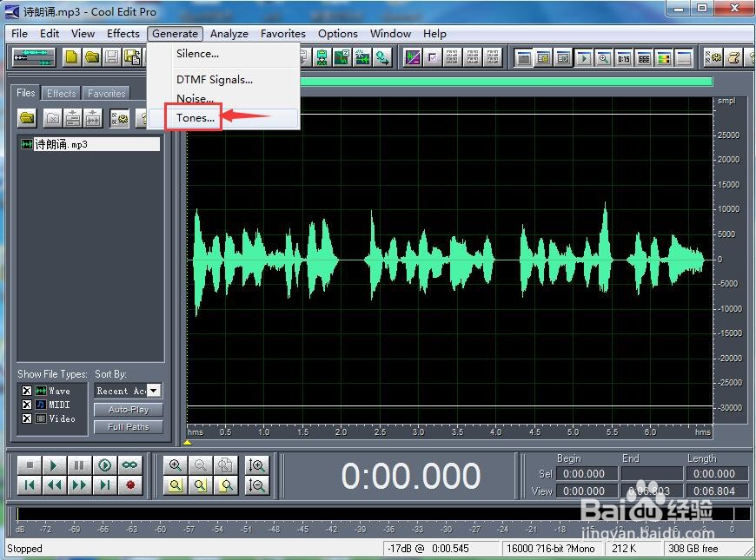Open the Analyze menu
Image resolution: width=756 pixels, height=560 pixels.
pos(229,34)
